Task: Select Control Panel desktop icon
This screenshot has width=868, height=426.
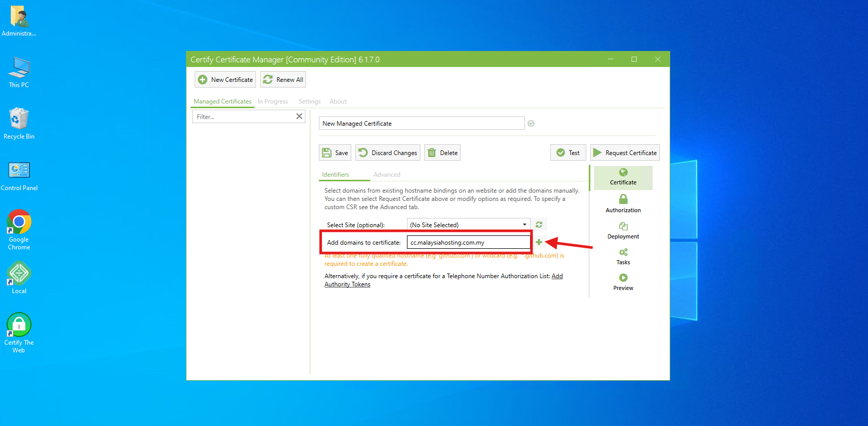Action: pos(19,176)
